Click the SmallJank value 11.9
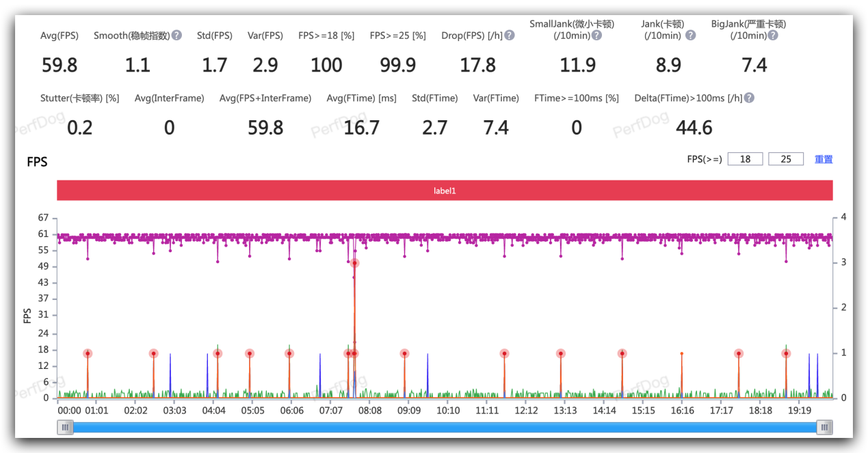868x453 pixels. [x=577, y=66]
